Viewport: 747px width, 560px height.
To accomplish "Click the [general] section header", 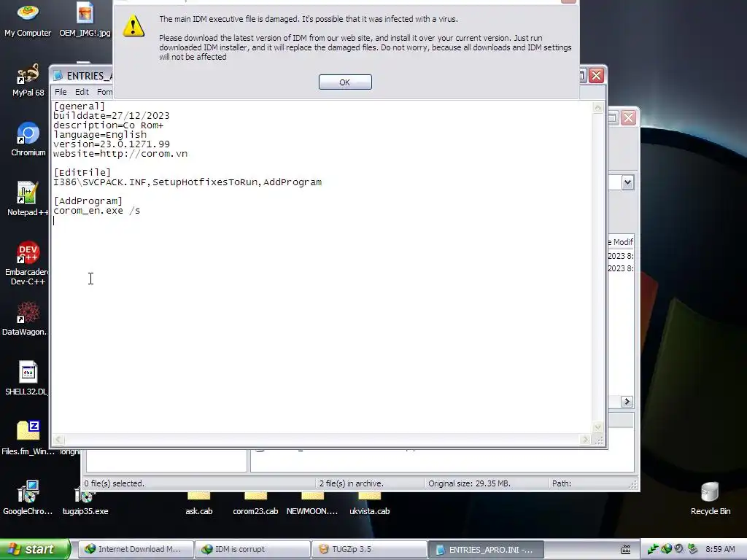I will click(79, 106).
